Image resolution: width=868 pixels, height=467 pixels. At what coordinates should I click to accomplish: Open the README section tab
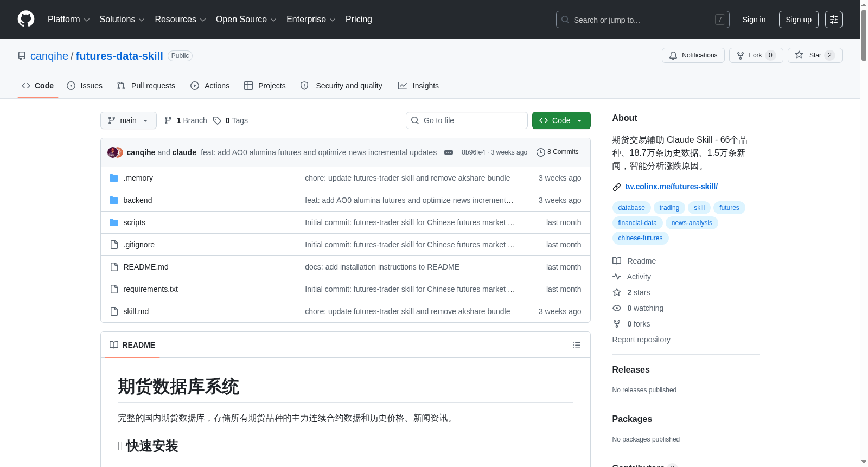(132, 345)
